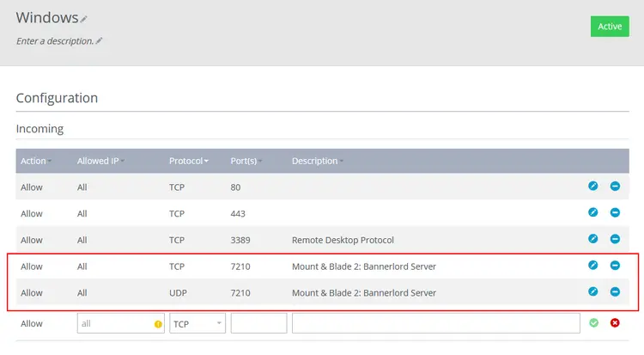Delete the port 443 rule
This screenshot has height=355, width=644.
[615, 212]
